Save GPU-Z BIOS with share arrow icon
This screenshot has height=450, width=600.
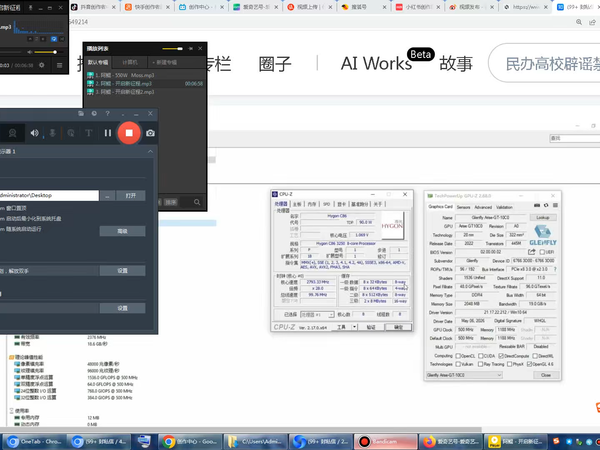pos(532,252)
